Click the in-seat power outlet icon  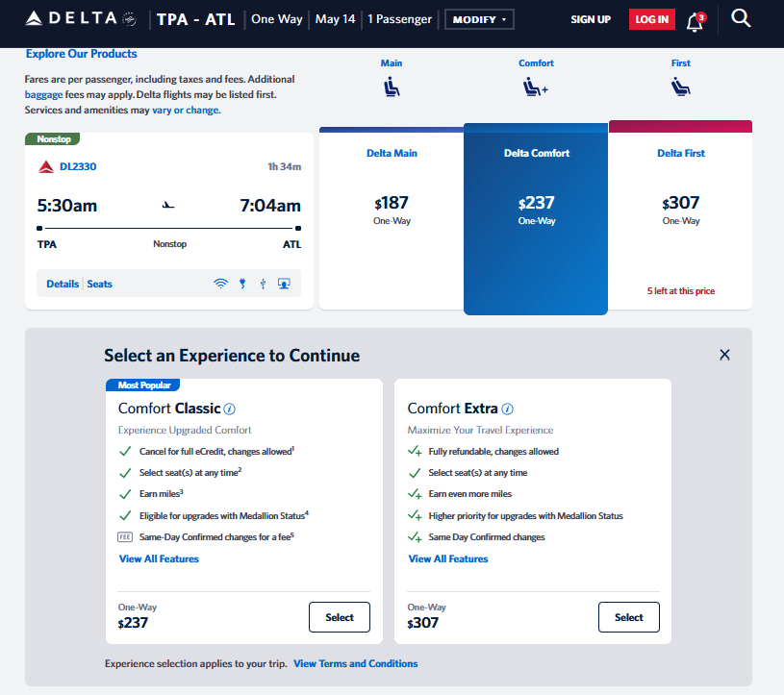(242, 284)
